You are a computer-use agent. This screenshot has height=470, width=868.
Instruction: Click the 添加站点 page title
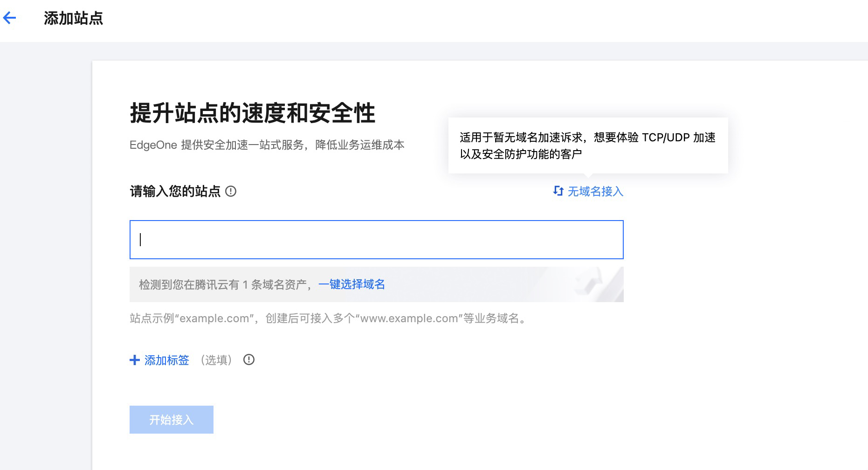pos(73,18)
